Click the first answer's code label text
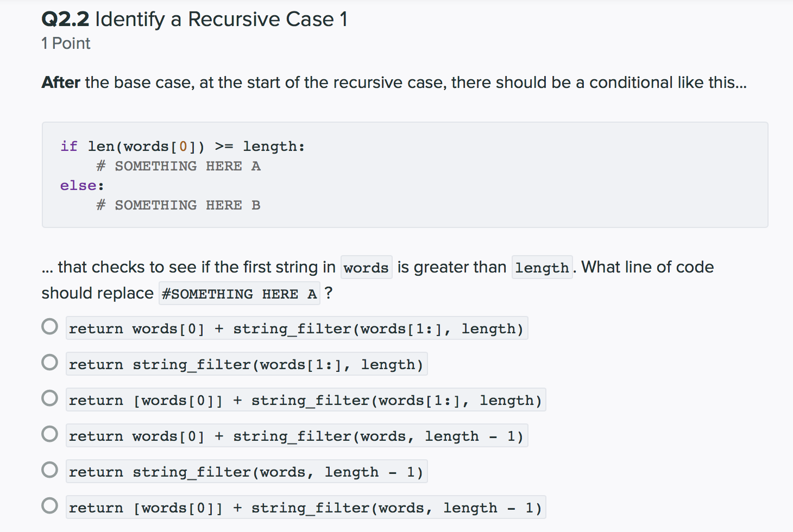Viewport: 793px width, 532px height. [297, 328]
